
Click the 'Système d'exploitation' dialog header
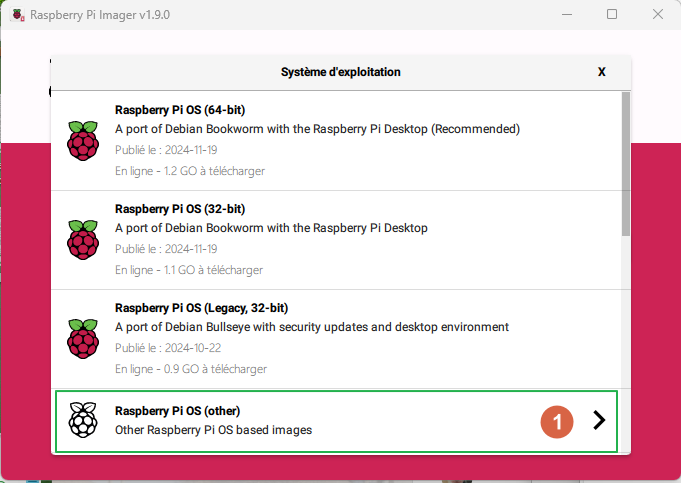click(340, 72)
